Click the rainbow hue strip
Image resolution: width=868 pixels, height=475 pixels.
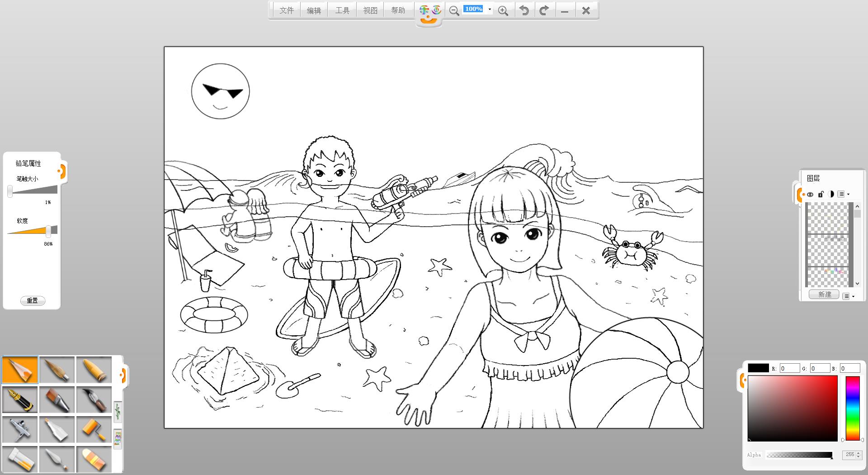(x=852, y=408)
